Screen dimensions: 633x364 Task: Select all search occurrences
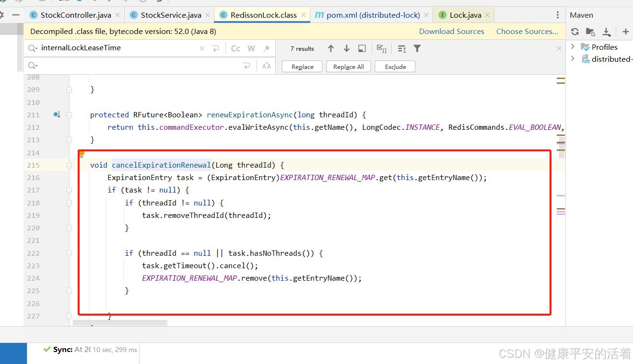[x=382, y=48]
